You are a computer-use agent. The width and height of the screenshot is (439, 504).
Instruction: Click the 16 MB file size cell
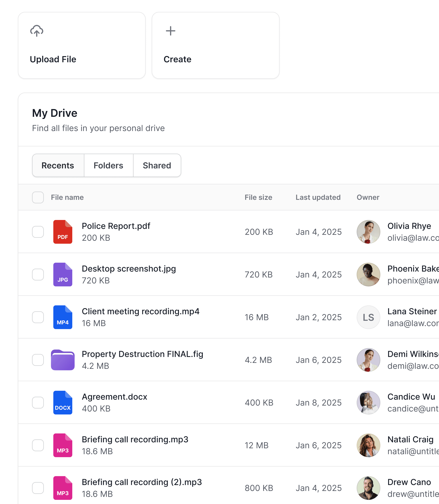(x=257, y=317)
